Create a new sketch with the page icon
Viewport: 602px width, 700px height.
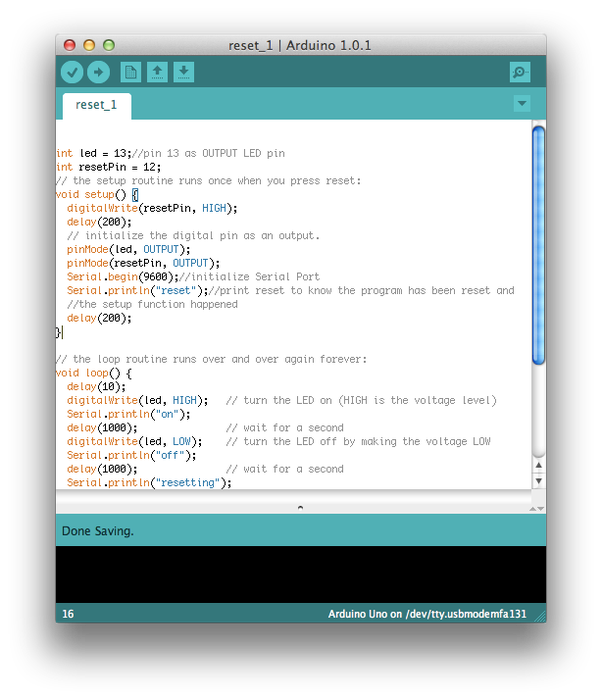(x=131, y=72)
